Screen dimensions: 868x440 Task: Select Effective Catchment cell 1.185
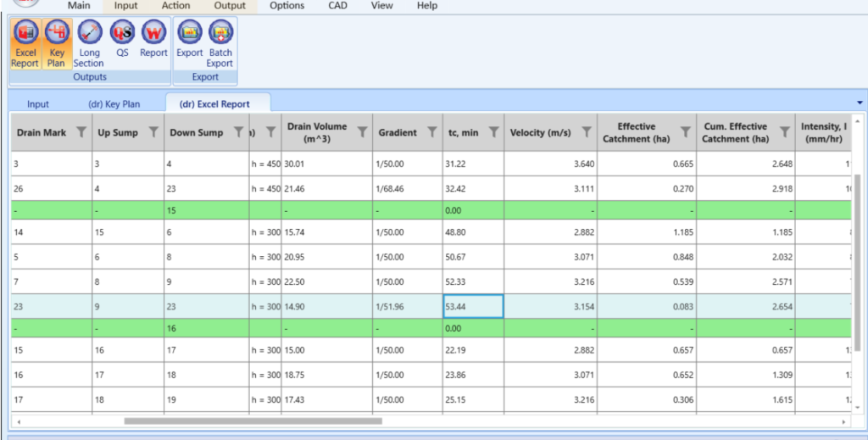[647, 233]
